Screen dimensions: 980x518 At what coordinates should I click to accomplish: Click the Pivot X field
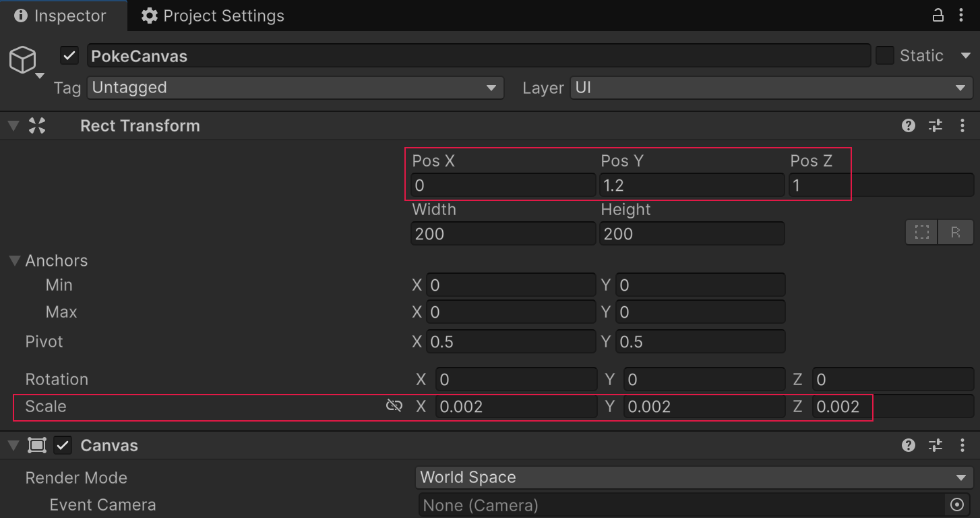click(510, 341)
